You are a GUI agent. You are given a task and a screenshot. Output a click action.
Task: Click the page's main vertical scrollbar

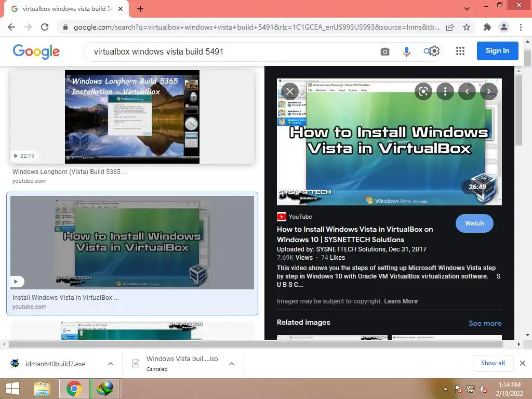click(x=527, y=58)
